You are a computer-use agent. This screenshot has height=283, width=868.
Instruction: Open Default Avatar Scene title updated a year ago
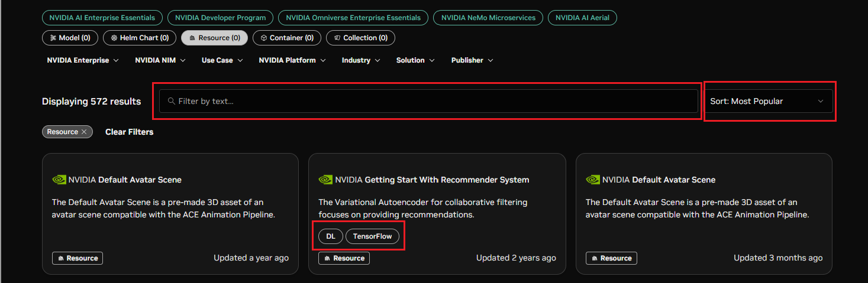pos(140,180)
